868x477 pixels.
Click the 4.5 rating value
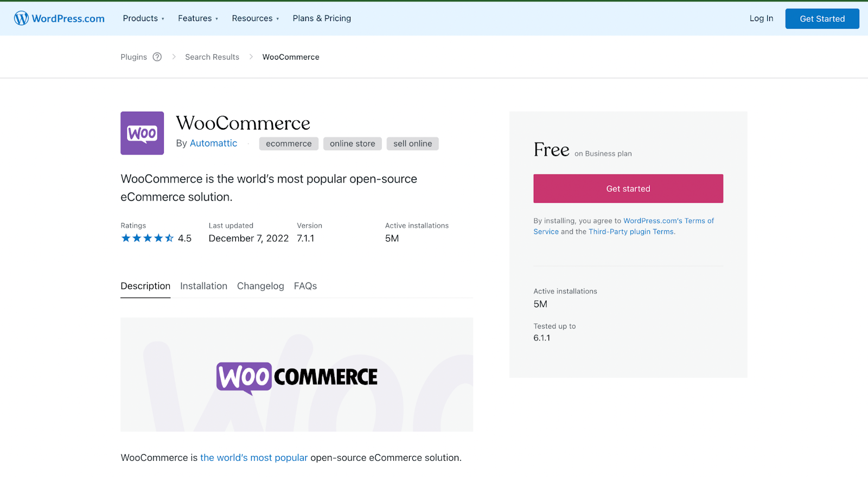coord(184,238)
